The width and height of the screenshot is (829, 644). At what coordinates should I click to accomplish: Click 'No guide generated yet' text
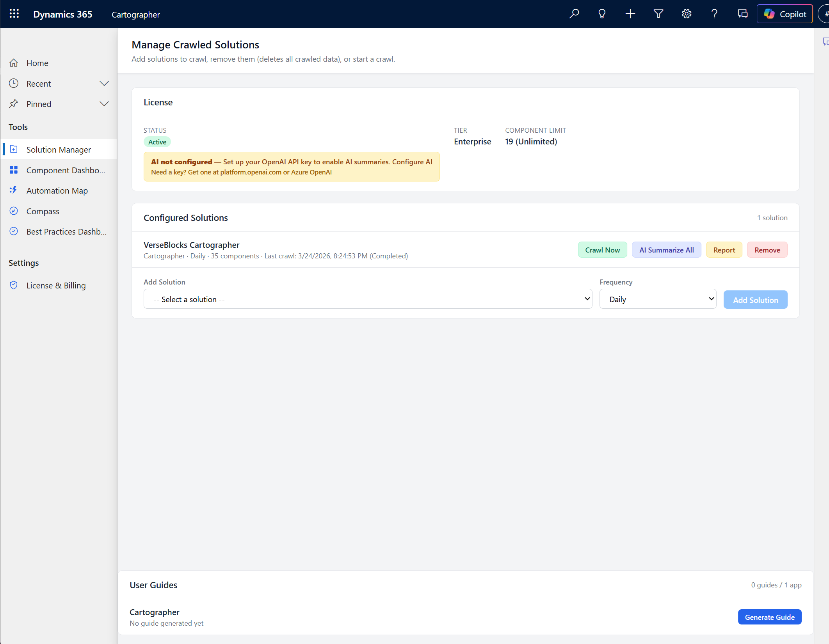click(x=166, y=623)
